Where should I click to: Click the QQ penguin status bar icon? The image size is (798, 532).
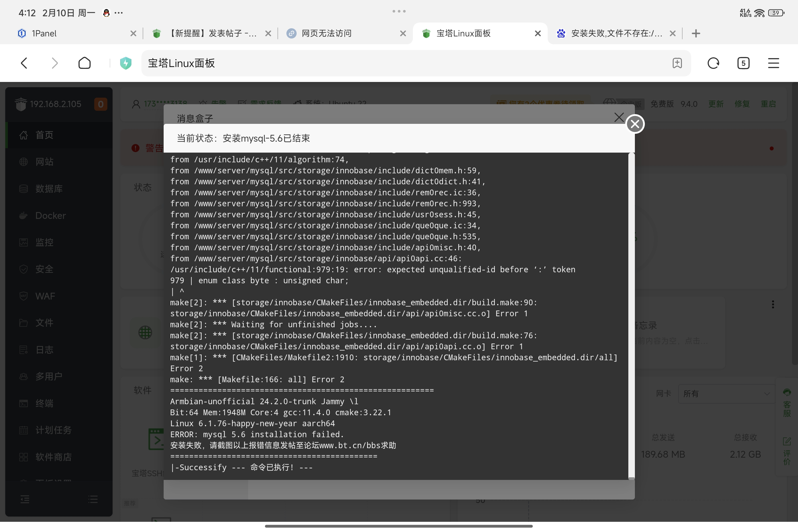106,13
